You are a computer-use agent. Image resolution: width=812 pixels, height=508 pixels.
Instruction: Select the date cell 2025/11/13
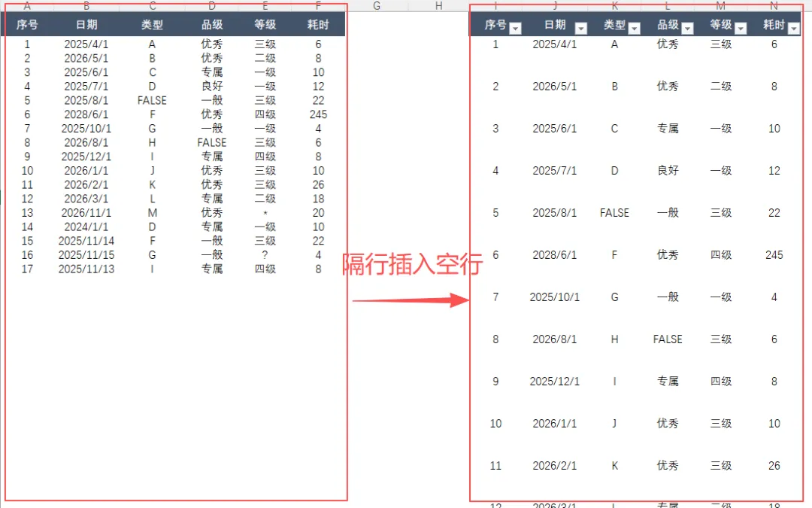[x=86, y=269]
